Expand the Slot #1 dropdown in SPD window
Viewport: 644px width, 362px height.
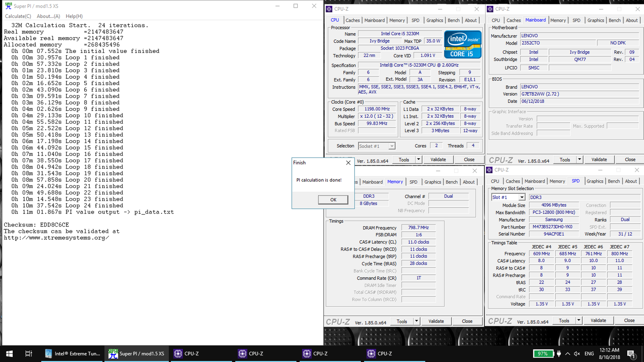pyautogui.click(x=522, y=197)
